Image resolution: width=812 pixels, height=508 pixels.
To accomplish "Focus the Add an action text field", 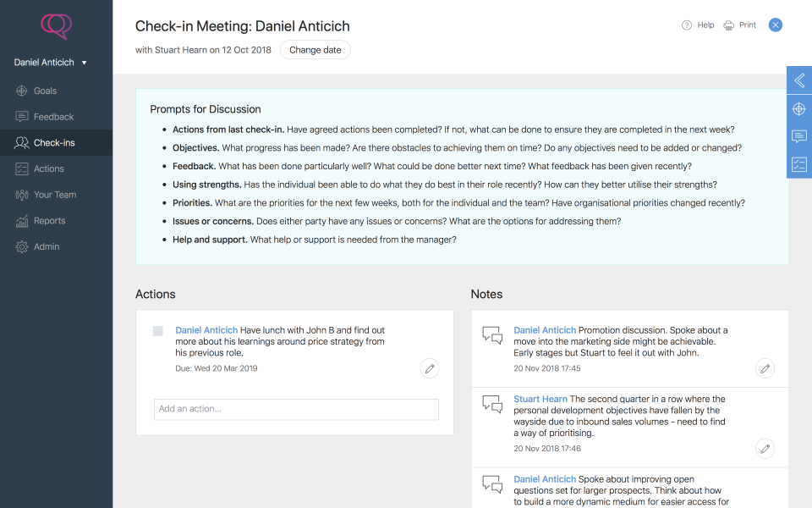I will [x=296, y=409].
